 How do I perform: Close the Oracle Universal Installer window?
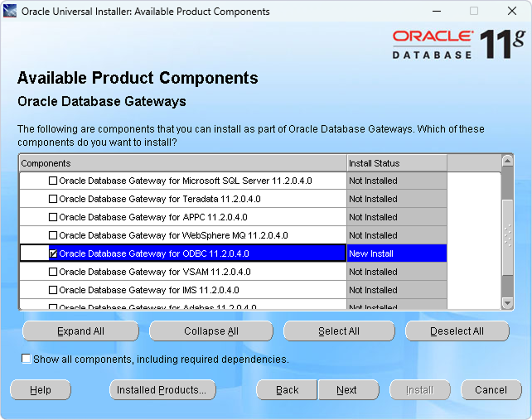[512, 12]
